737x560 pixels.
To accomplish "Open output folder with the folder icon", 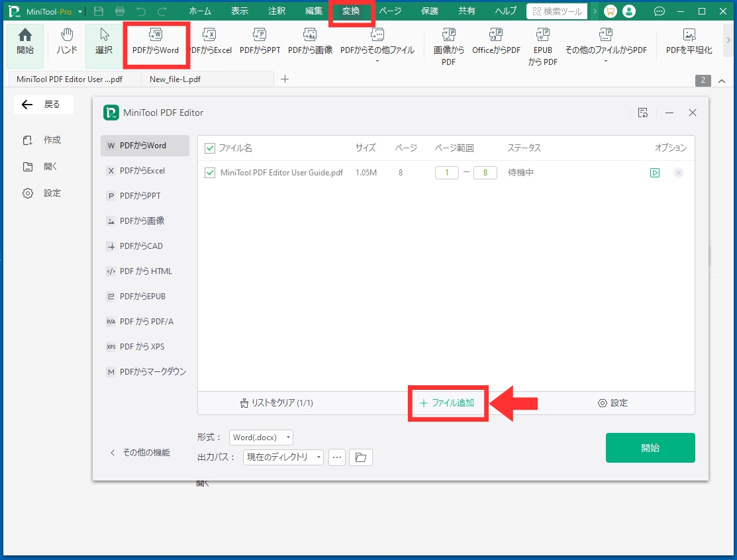I will [x=360, y=457].
